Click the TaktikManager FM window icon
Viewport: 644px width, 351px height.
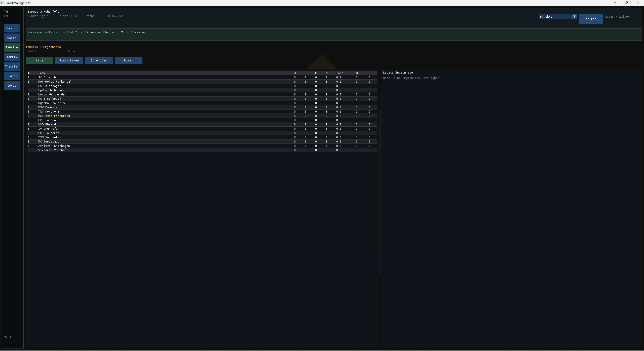click(x=3, y=3)
